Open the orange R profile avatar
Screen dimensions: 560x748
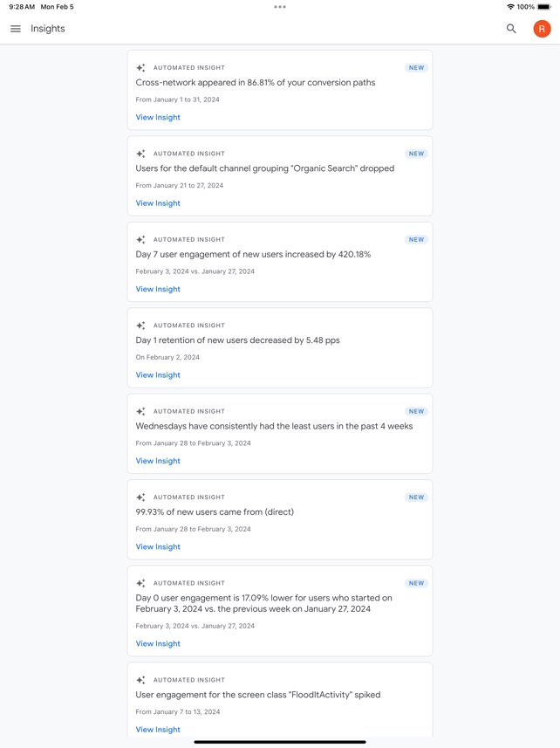pos(542,29)
